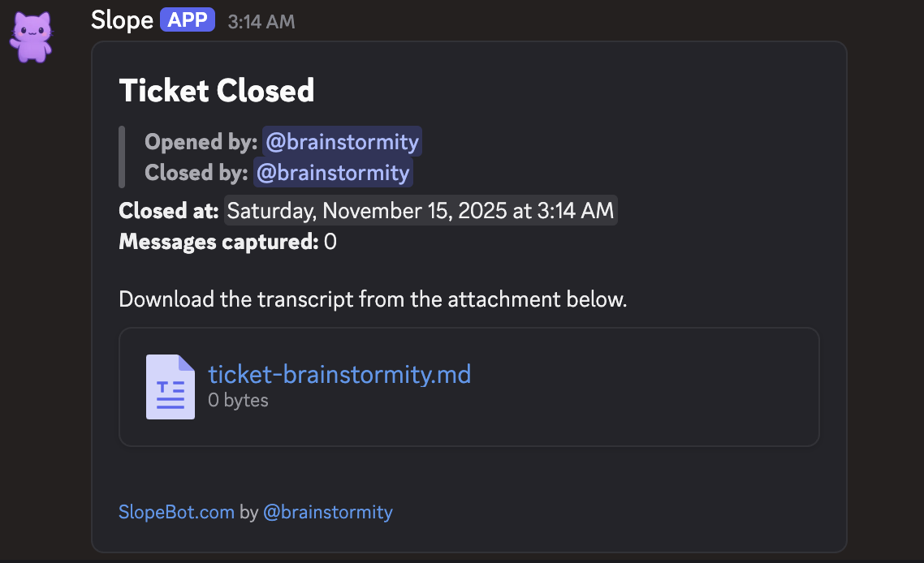
Task: Select the Ticket Closed embed title
Action: [216, 90]
